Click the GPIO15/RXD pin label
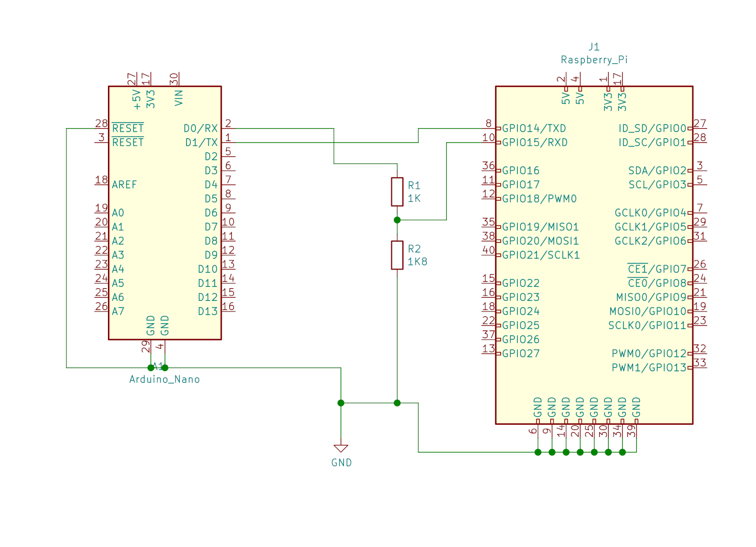The width and height of the screenshot is (756, 547). coord(534,142)
